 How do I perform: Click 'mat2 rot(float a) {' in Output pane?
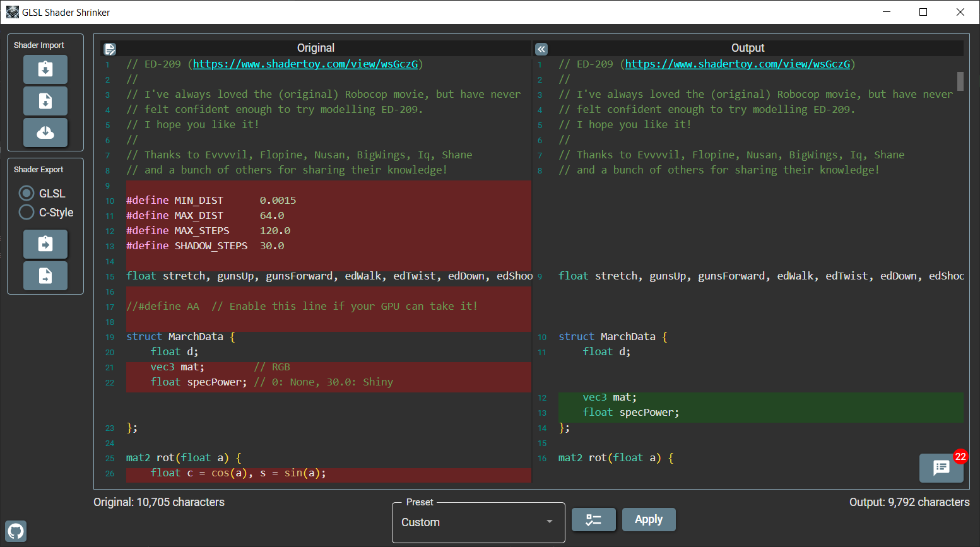coord(616,457)
